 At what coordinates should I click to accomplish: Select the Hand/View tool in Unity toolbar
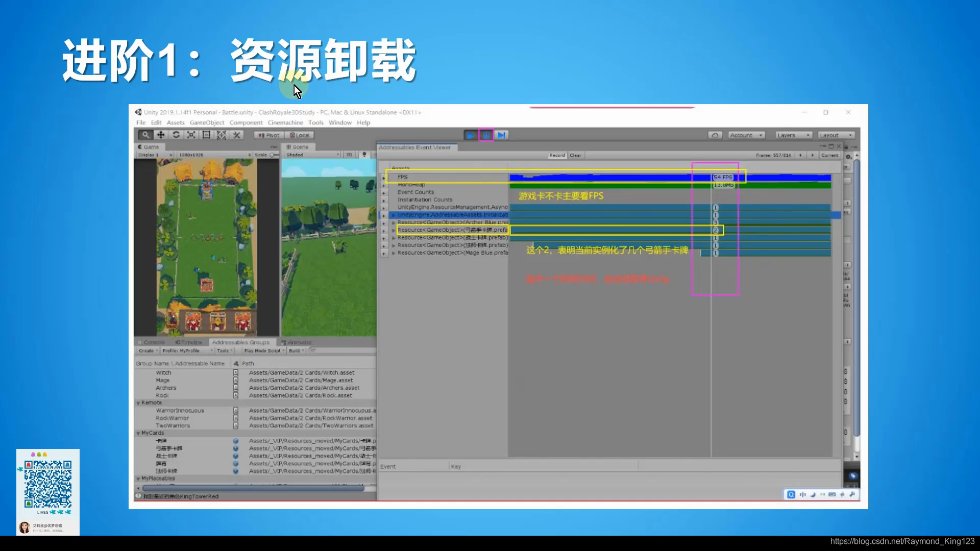tap(145, 135)
